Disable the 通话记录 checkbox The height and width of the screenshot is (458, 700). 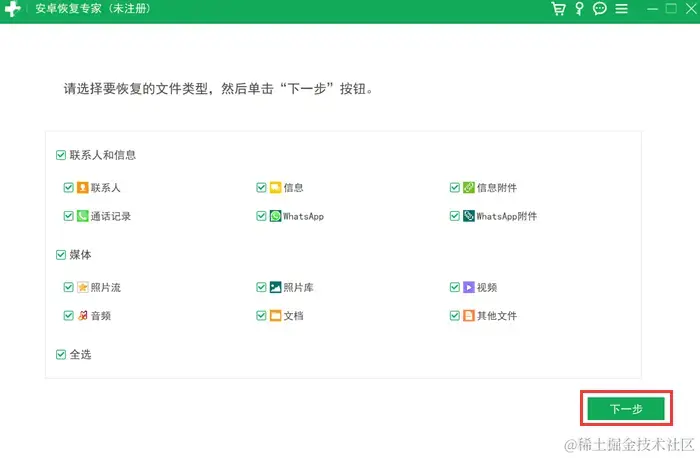68,216
